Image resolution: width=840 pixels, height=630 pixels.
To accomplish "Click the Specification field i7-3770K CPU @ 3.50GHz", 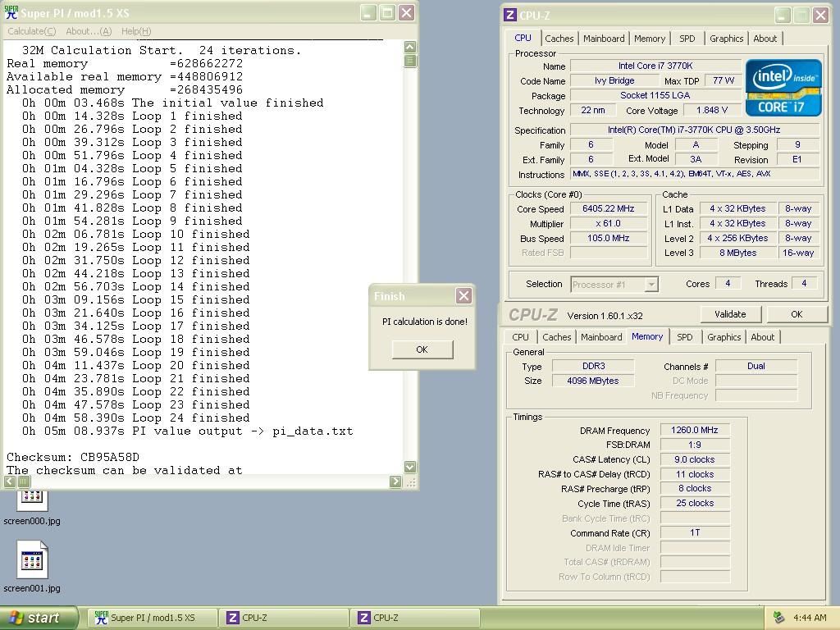I will (x=694, y=130).
